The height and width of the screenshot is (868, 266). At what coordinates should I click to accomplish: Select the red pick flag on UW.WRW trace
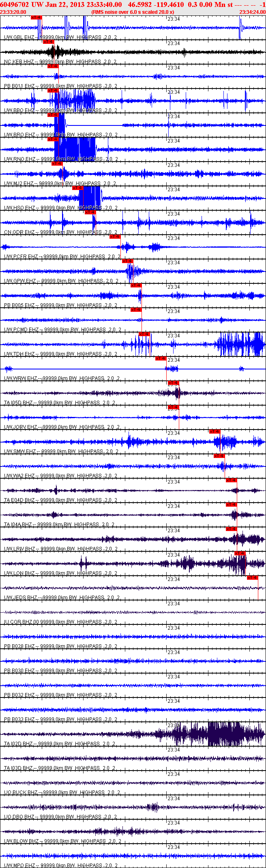click(161, 358)
